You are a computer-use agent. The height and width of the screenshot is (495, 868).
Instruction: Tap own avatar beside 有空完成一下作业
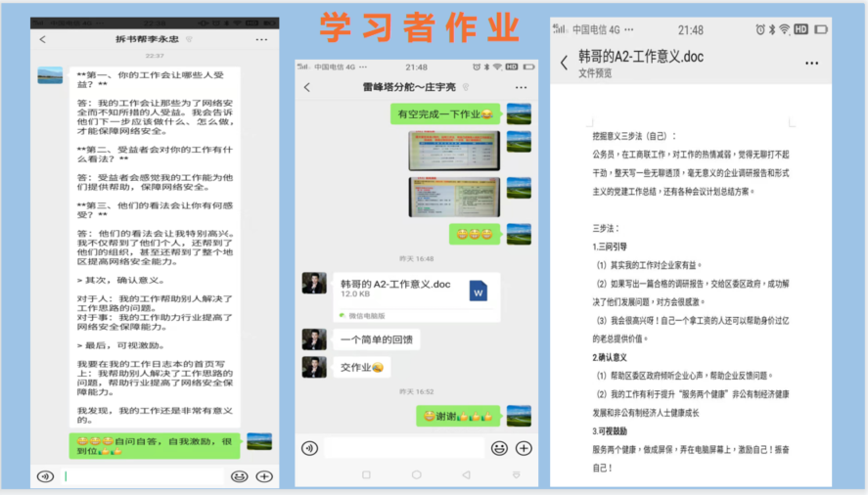(519, 114)
